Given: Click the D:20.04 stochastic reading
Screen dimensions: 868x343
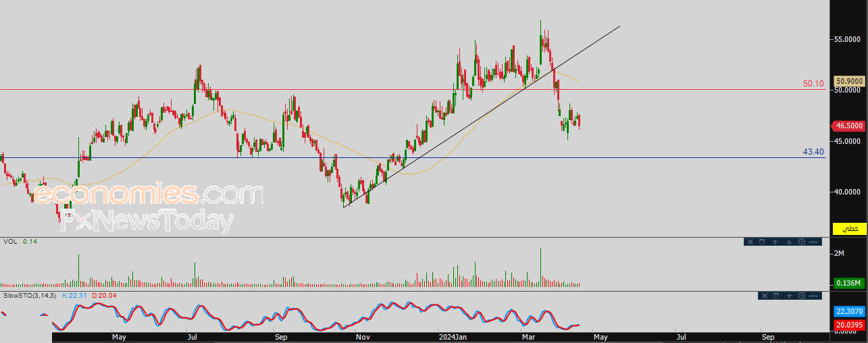Looking at the screenshot, I should 105,296.
